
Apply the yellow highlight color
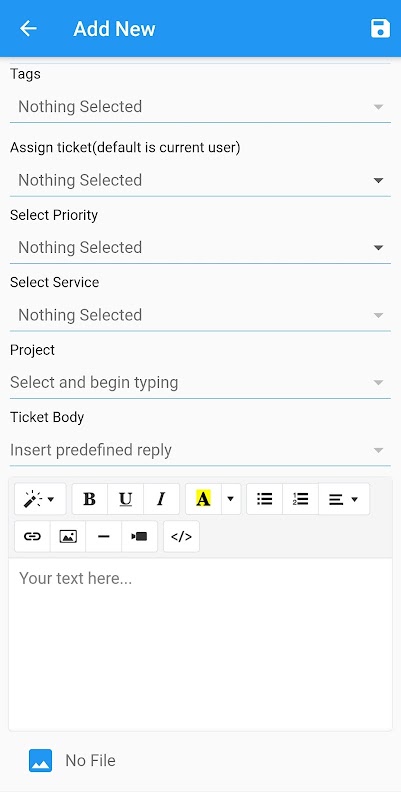tap(203, 499)
